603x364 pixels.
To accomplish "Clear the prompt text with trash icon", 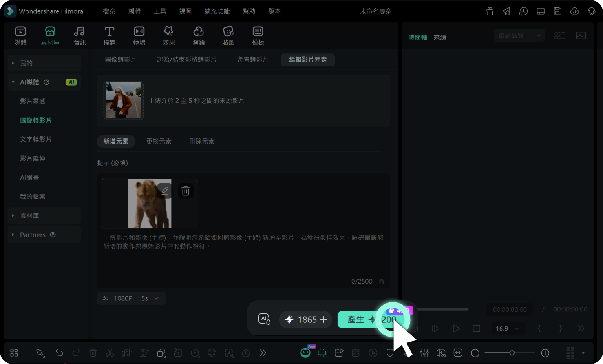I will (382, 282).
